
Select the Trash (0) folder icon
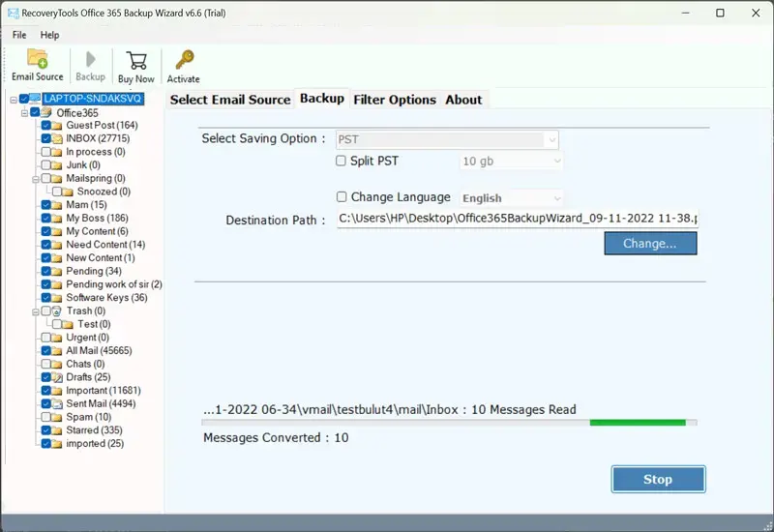(58, 311)
